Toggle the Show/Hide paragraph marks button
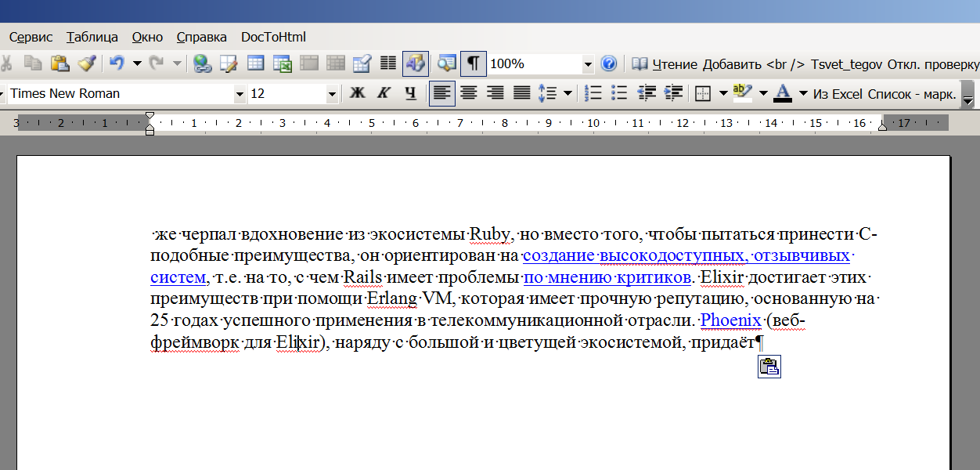 tap(474, 63)
